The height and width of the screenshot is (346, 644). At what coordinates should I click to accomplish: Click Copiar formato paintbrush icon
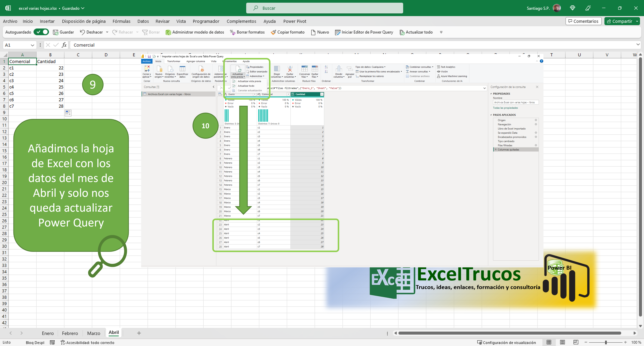pos(273,32)
